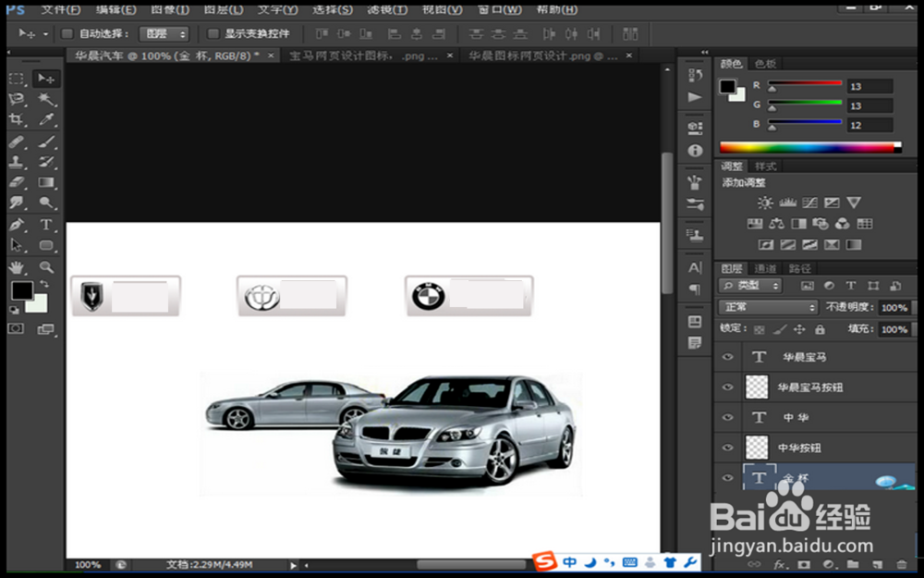924x578 pixels.
Task: Switch to the 样式 tab
Action: [765, 166]
